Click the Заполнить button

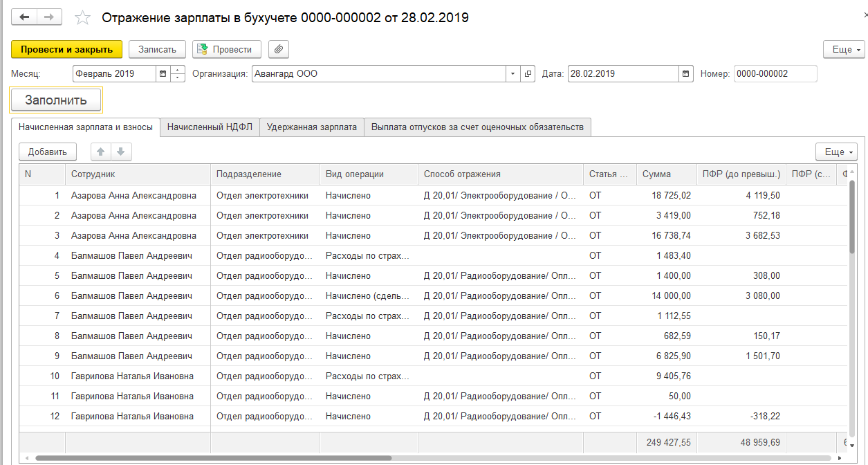pyautogui.click(x=56, y=100)
